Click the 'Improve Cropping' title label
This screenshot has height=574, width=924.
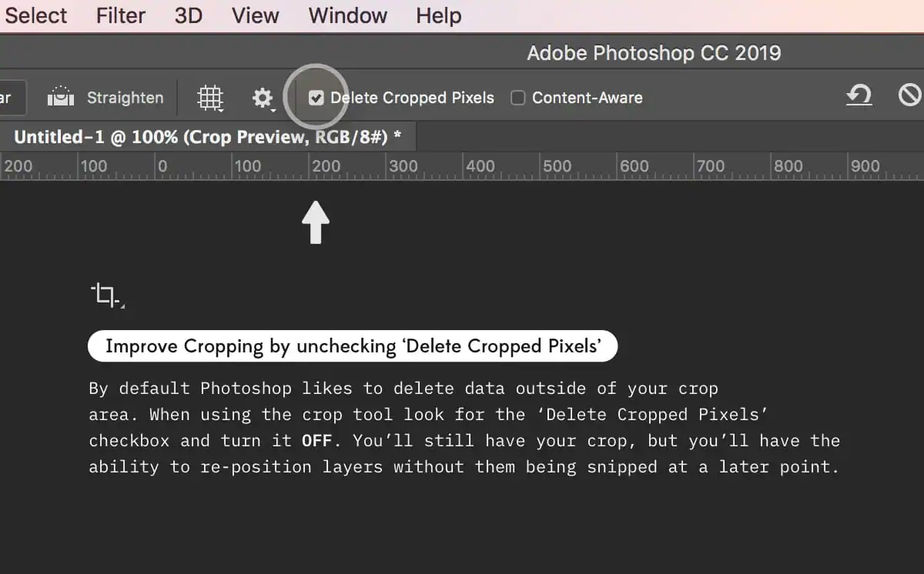click(353, 346)
